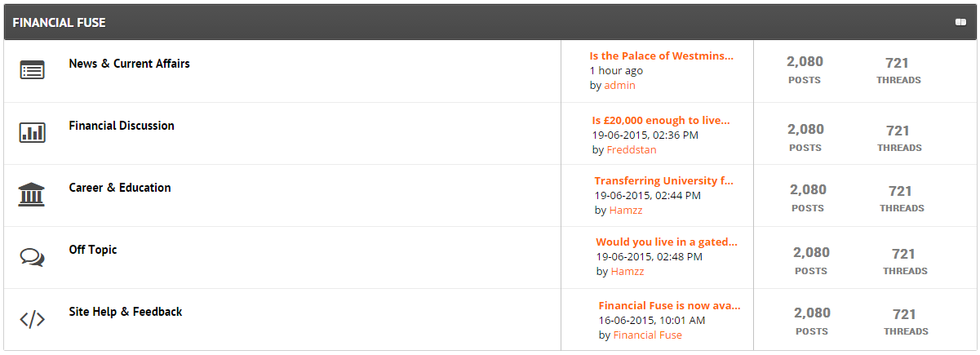
Task: Open the Site Help & Feedback forum
Action: tap(126, 312)
